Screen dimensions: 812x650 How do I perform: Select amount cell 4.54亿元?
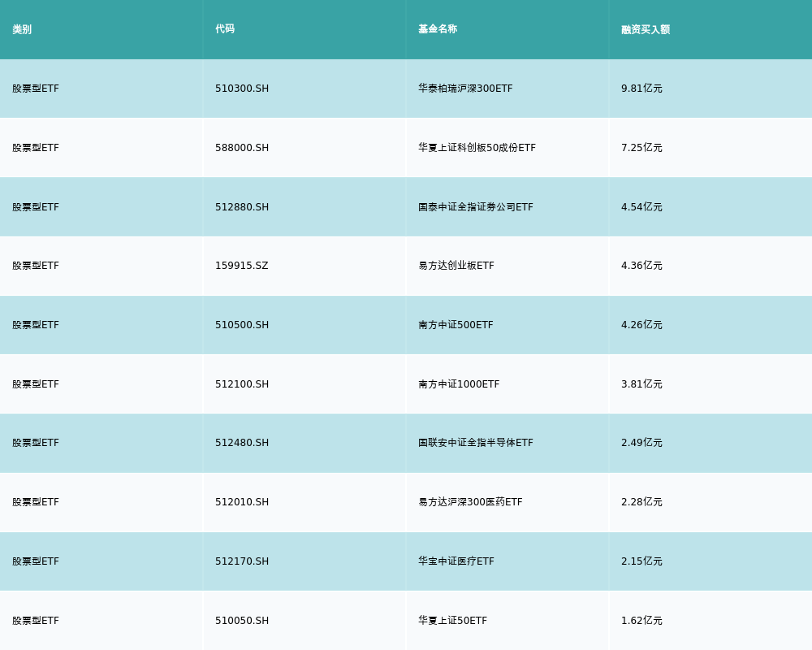point(641,207)
